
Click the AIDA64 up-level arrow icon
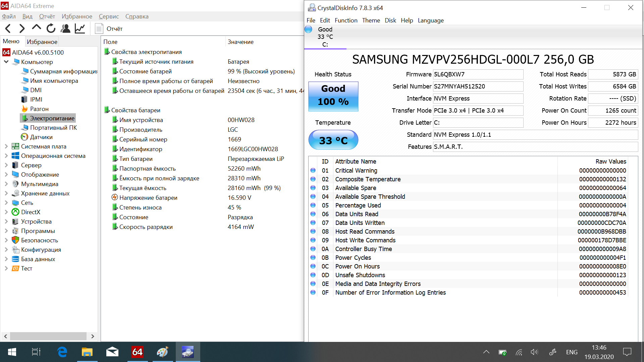[36, 28]
